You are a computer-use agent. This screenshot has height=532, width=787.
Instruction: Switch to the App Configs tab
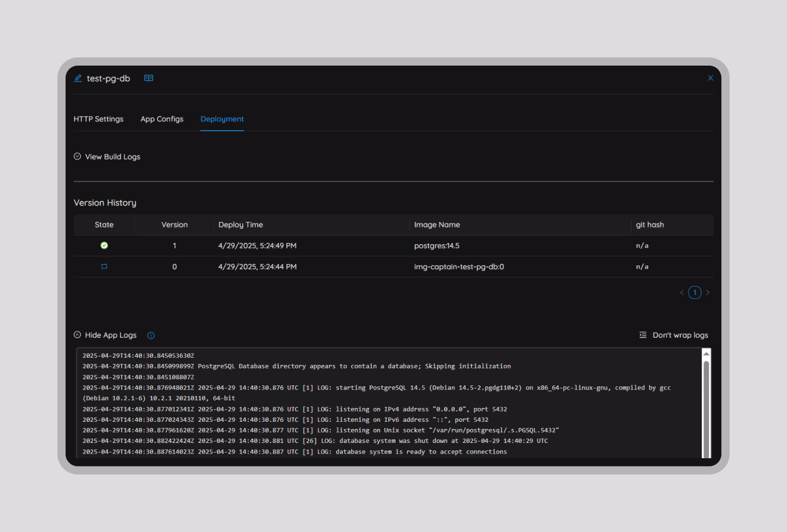[x=162, y=119]
